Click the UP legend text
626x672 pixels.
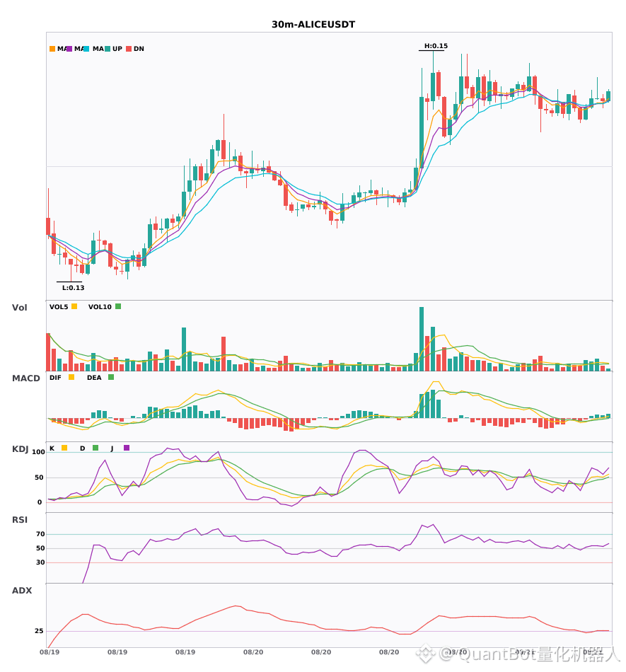point(117,49)
